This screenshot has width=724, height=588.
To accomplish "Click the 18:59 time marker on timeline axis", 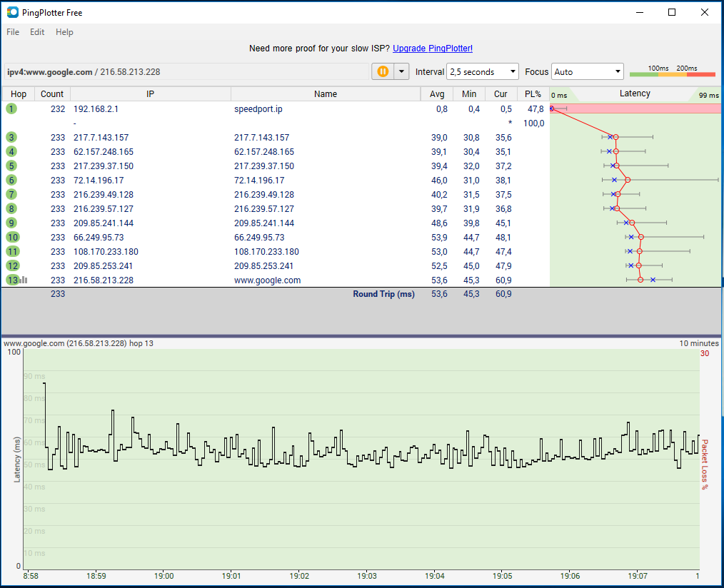I will 96,576.
